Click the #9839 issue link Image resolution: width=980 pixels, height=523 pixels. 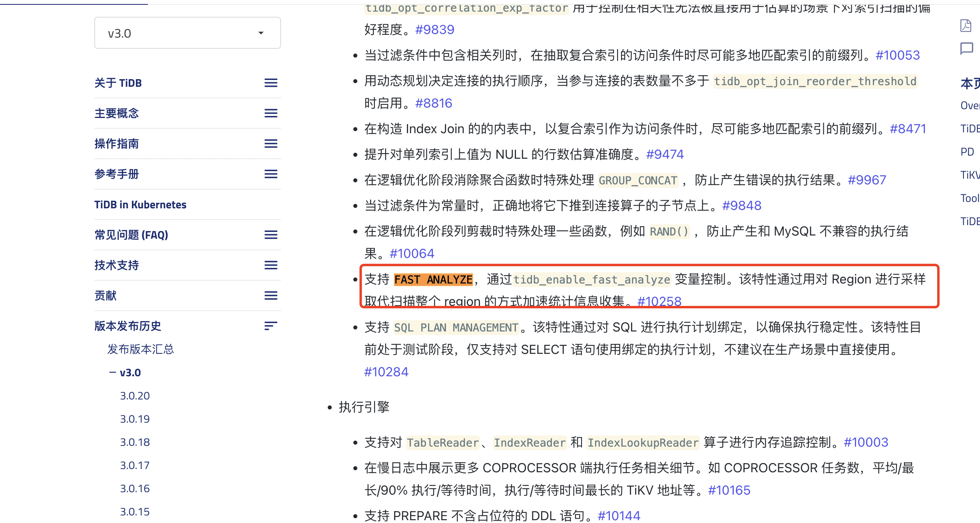434,30
